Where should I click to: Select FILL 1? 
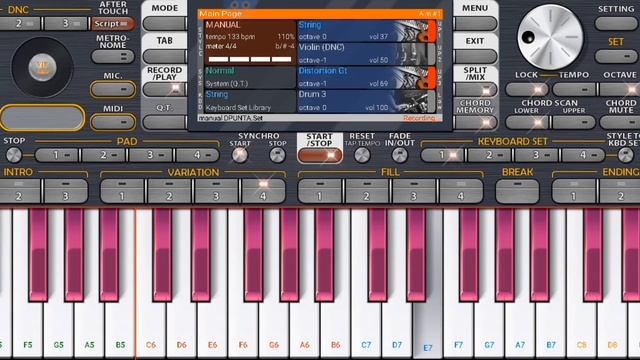click(x=320, y=191)
